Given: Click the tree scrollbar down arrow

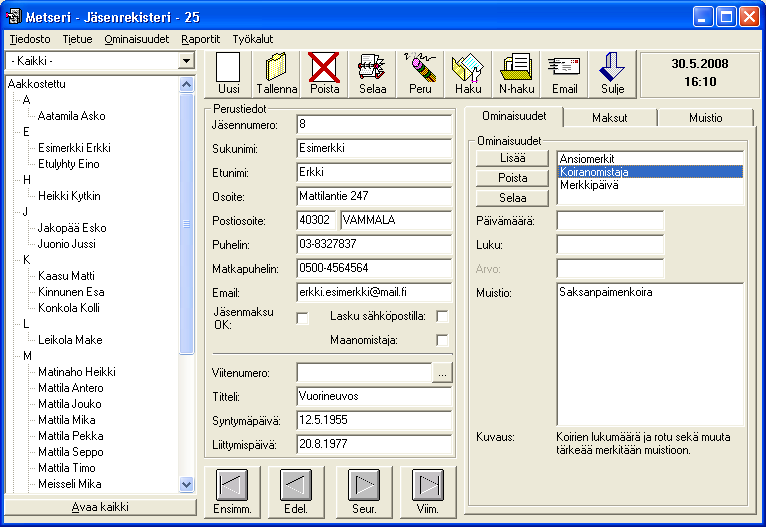Looking at the screenshot, I should click(187, 485).
